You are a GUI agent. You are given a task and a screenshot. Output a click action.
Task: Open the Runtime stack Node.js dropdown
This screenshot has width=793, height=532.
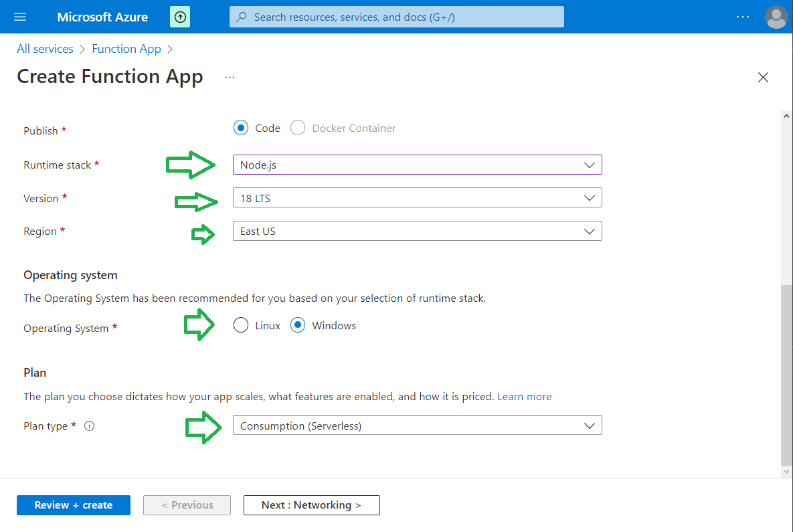[417, 165]
